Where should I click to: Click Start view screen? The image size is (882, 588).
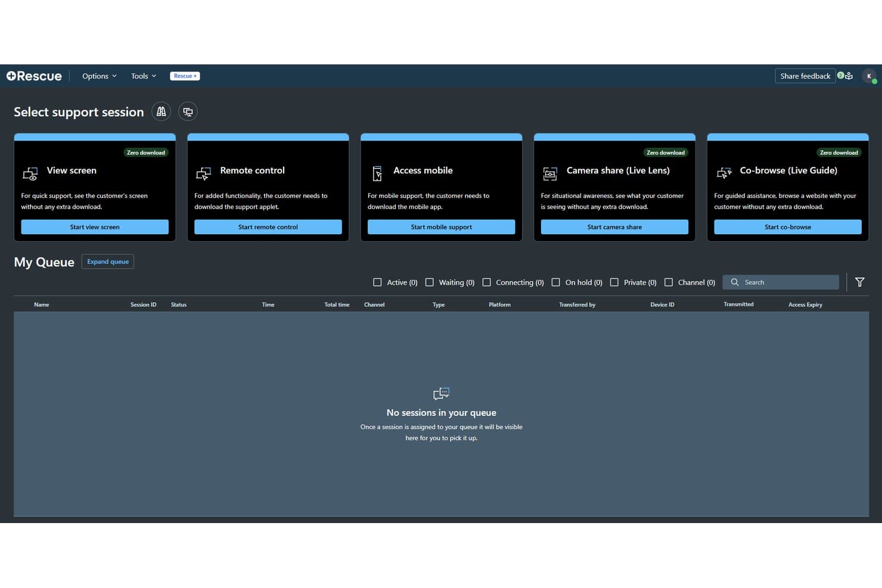[95, 227]
